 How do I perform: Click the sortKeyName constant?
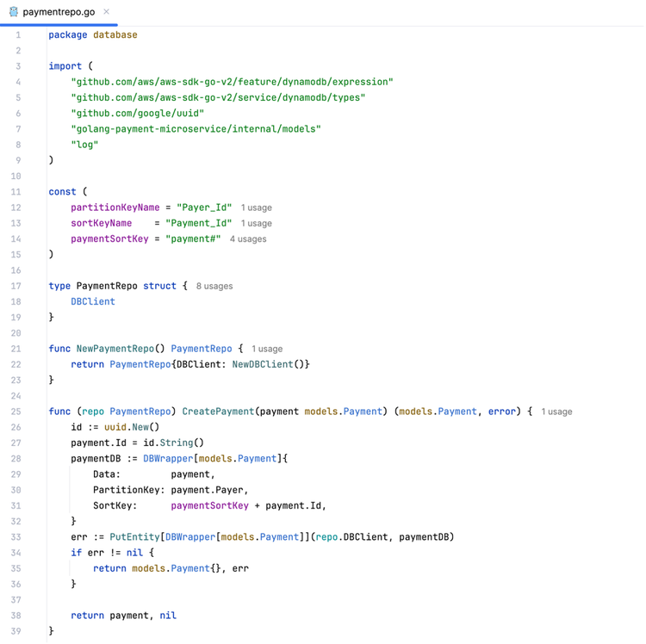(102, 223)
